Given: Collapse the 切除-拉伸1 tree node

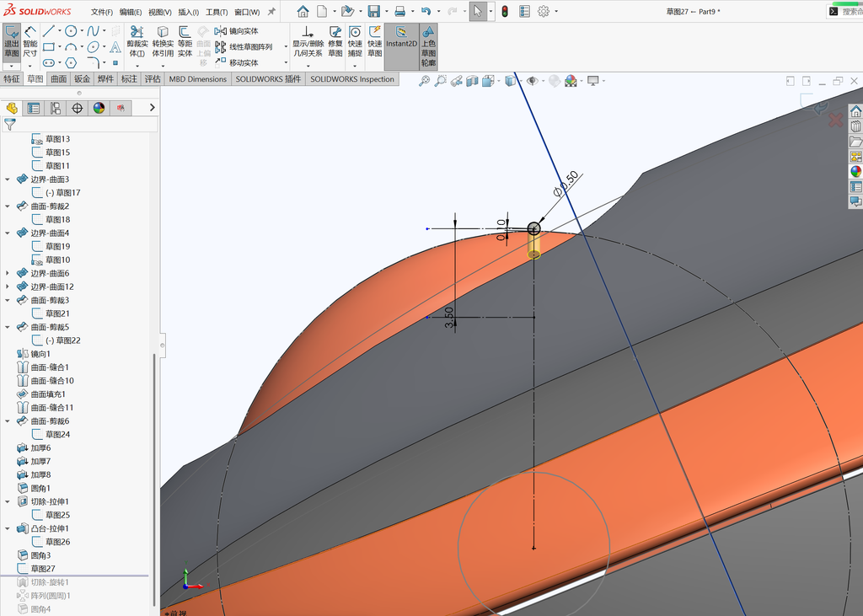Looking at the screenshot, I should [8, 502].
